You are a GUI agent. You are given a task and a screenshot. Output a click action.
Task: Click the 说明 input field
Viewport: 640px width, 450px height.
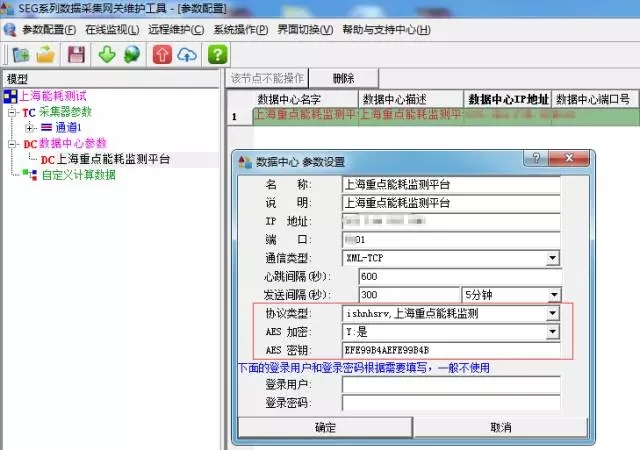[x=451, y=203]
